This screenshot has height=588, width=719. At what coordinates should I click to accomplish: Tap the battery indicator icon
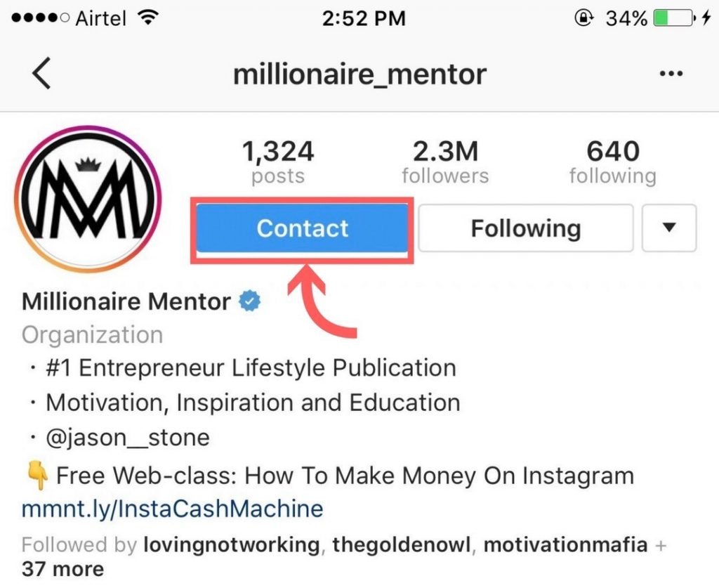pos(673,18)
